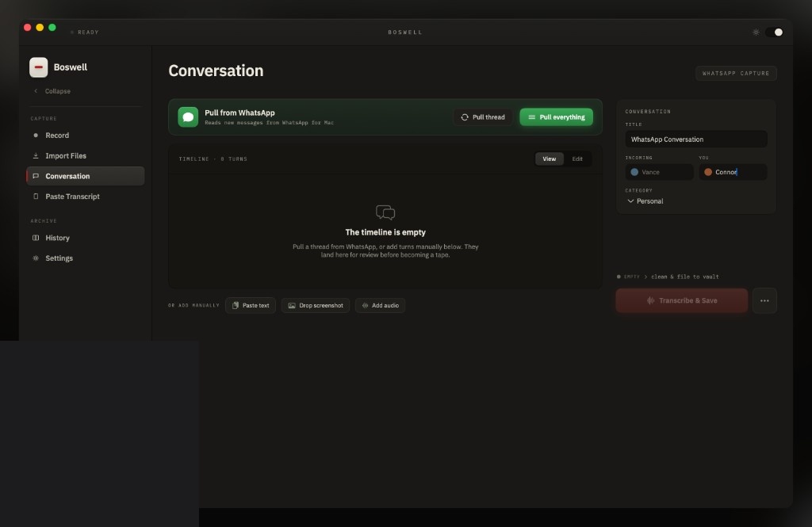812x527 pixels.
Task: Toggle the dark/light theme switch
Action: click(x=774, y=32)
